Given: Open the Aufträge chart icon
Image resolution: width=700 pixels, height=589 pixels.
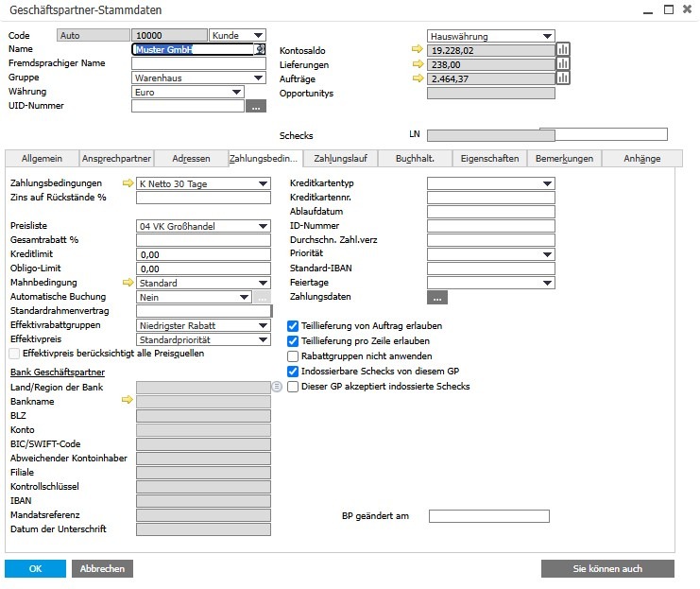Looking at the screenshot, I should coord(562,78).
